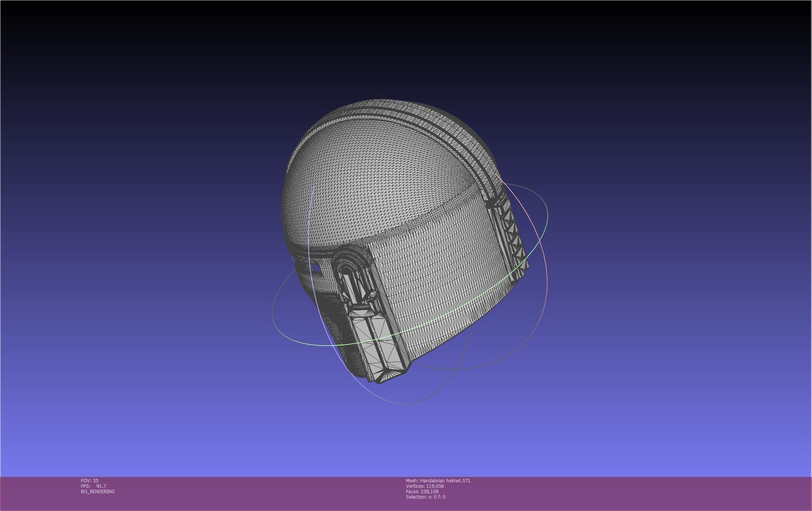Click the FPS: 91.7 readout

[93, 486]
